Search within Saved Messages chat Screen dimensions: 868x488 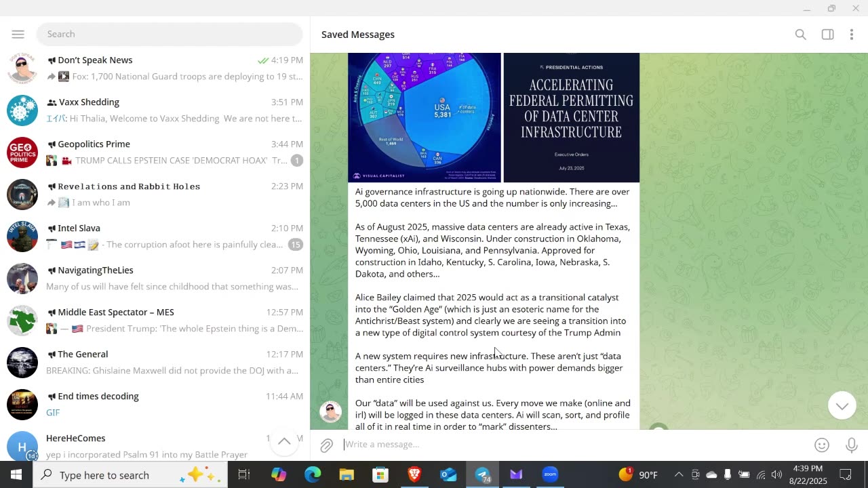[801, 35]
